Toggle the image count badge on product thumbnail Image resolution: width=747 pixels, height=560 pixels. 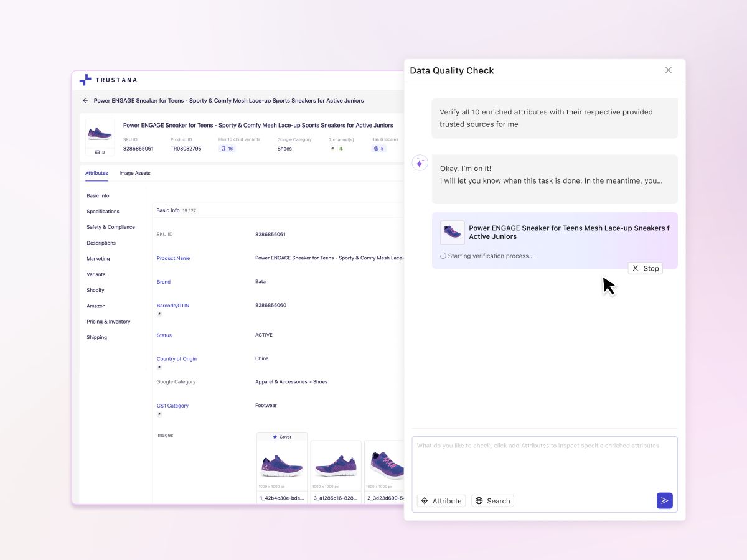100,151
